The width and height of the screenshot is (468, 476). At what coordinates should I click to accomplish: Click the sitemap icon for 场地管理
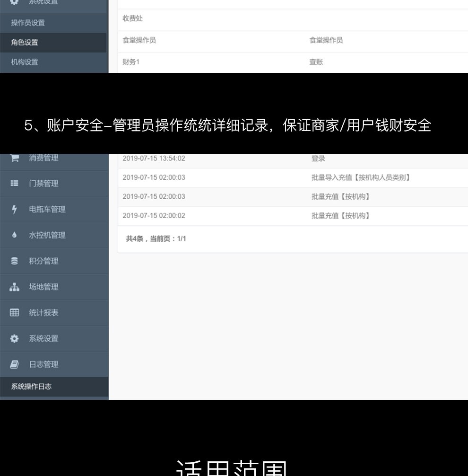(15, 287)
